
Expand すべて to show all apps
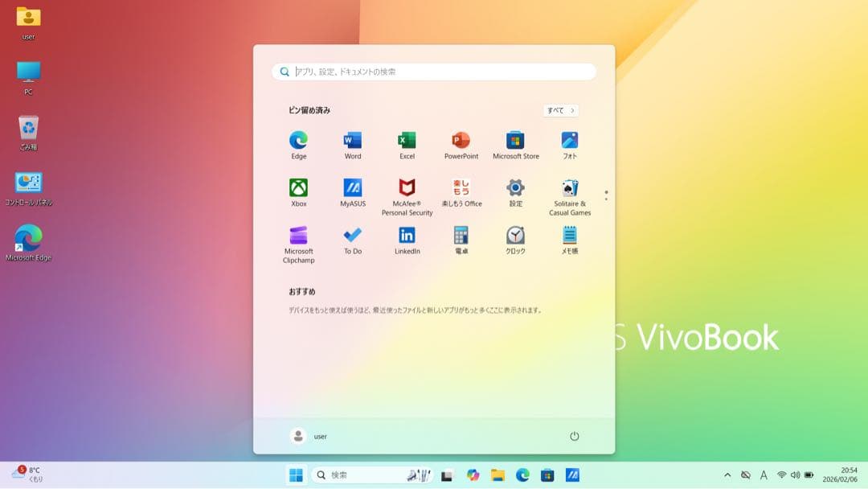coord(559,110)
